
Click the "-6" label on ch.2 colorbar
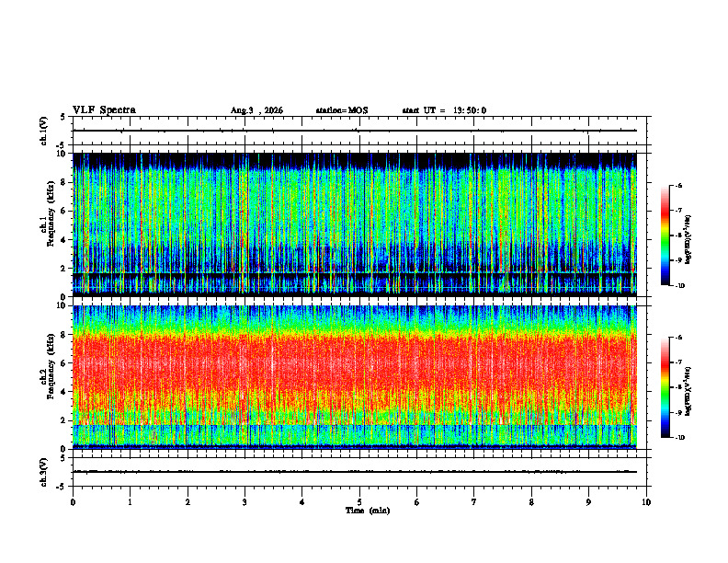click(x=678, y=338)
